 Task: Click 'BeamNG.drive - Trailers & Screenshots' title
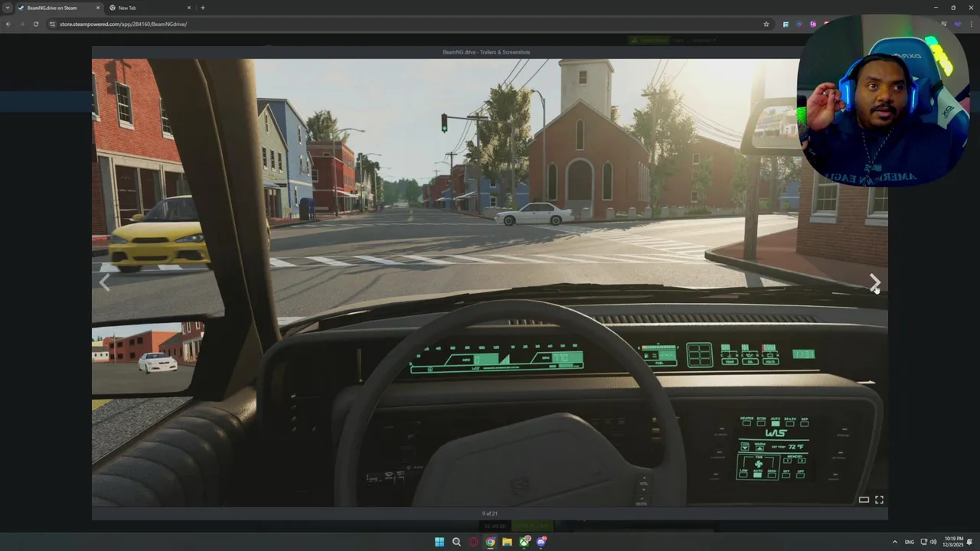tap(486, 52)
